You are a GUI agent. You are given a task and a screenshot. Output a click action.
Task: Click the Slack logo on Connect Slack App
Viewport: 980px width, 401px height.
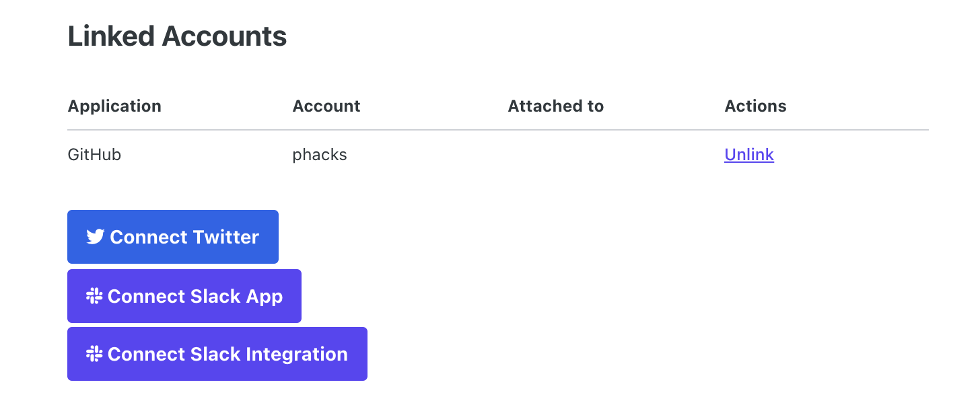[94, 296]
